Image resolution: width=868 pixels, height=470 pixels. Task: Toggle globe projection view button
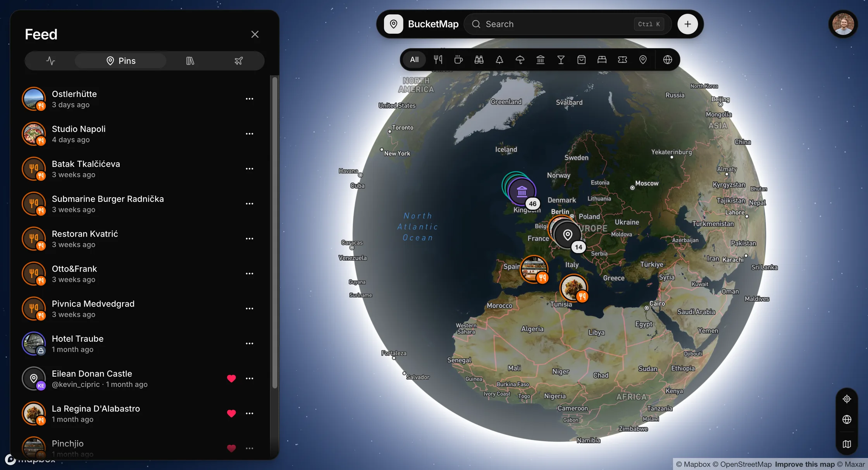847,420
